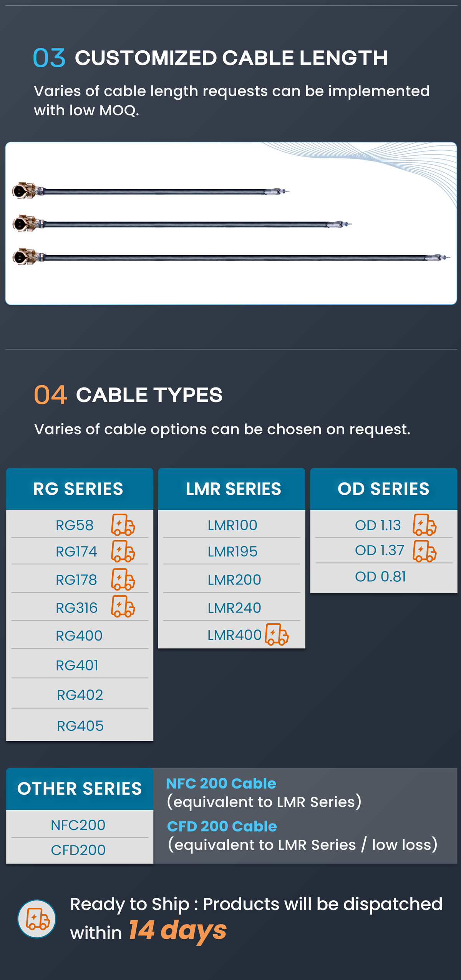The width and height of the screenshot is (461, 980).
Task: Choose LMR200 from the LMR list
Action: tap(234, 580)
